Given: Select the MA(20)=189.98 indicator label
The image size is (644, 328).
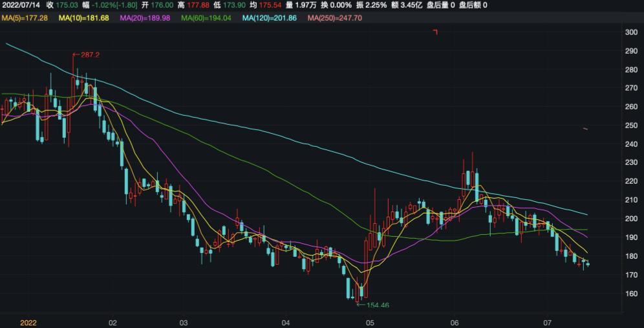Looking at the screenshot, I should 145,18.
